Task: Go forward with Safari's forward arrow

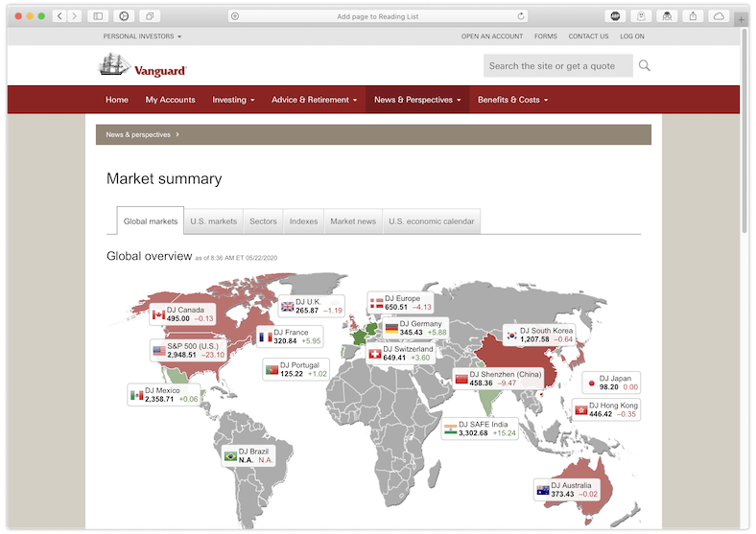Action: pyautogui.click(x=74, y=16)
